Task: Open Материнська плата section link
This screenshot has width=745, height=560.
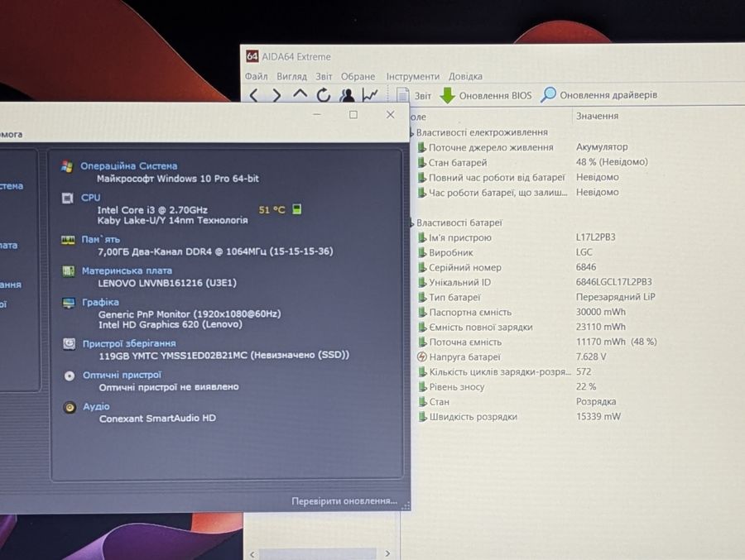Action: tap(127, 270)
